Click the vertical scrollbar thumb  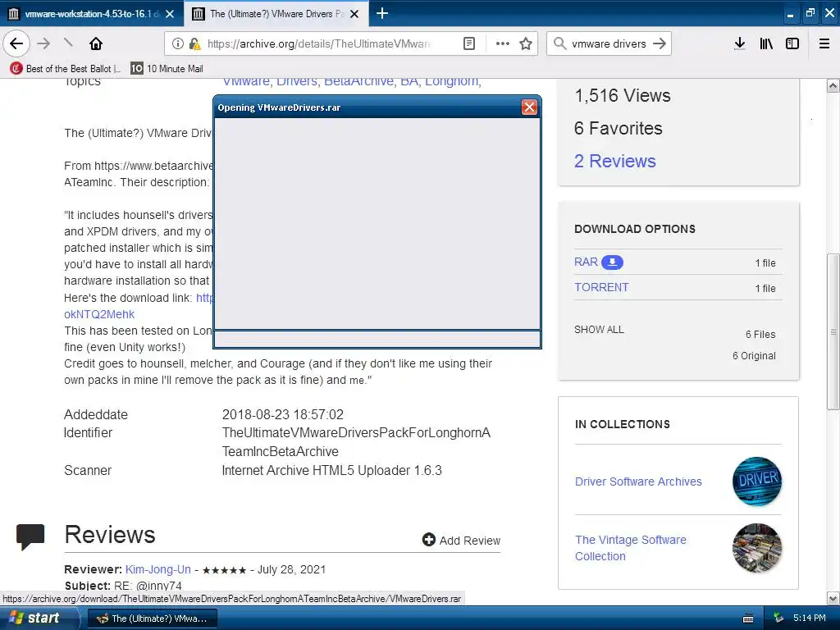click(833, 331)
